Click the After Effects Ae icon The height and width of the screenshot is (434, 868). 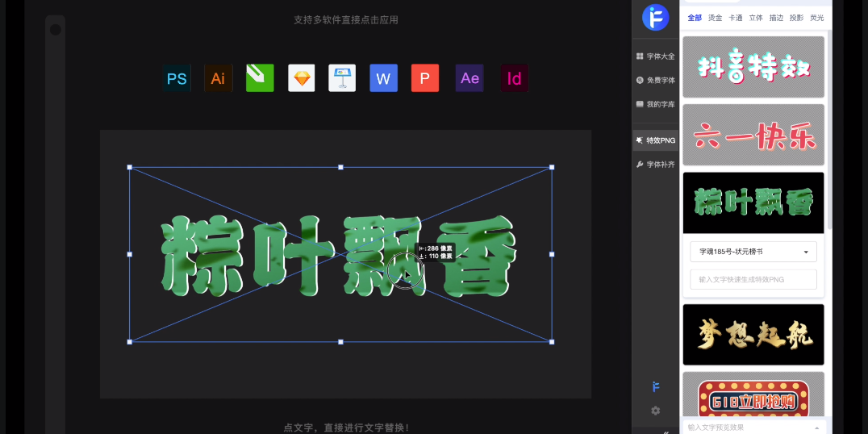(469, 78)
